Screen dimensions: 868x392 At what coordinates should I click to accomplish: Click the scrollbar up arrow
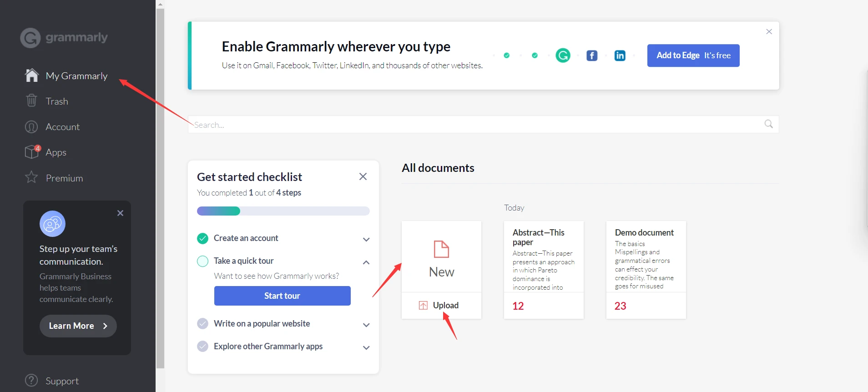[160, 4]
